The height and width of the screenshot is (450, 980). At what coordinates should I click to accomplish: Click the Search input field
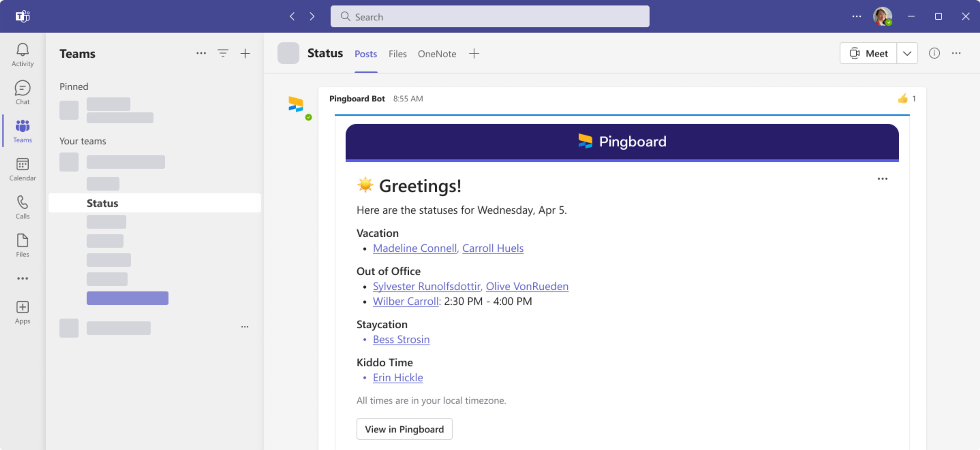(490, 16)
